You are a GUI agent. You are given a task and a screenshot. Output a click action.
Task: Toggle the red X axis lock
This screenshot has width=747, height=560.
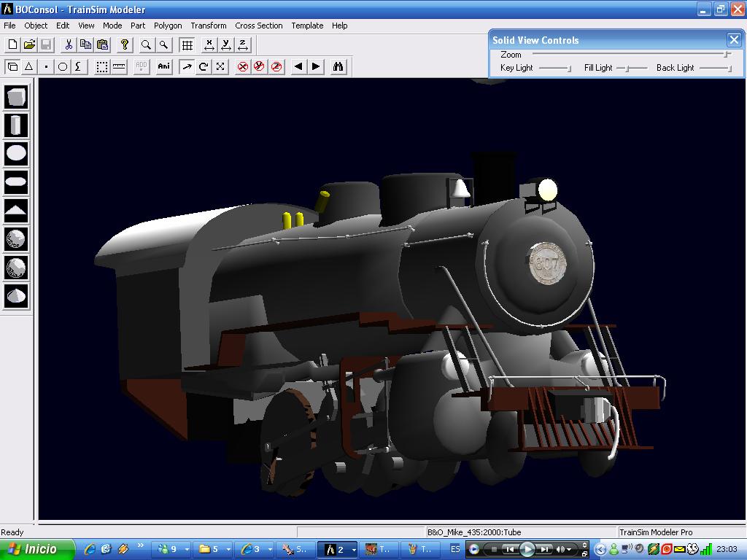[243, 66]
